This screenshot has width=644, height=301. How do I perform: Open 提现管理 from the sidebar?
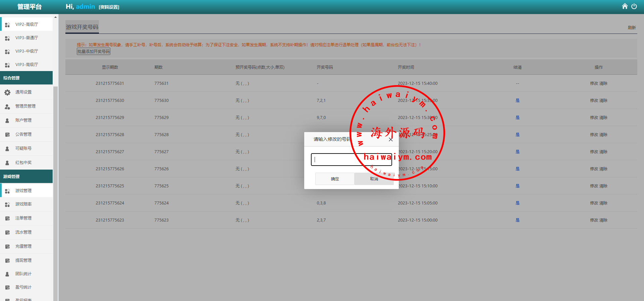click(23, 260)
